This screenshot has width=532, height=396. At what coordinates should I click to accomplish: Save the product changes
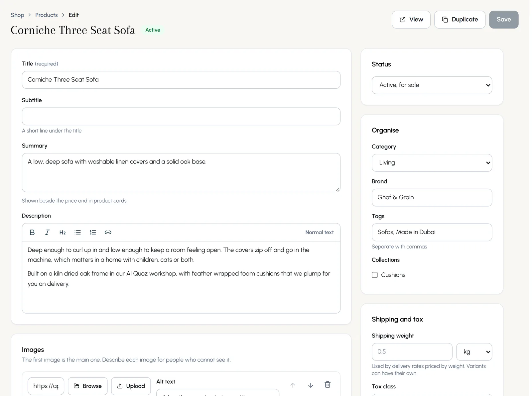pos(504,20)
